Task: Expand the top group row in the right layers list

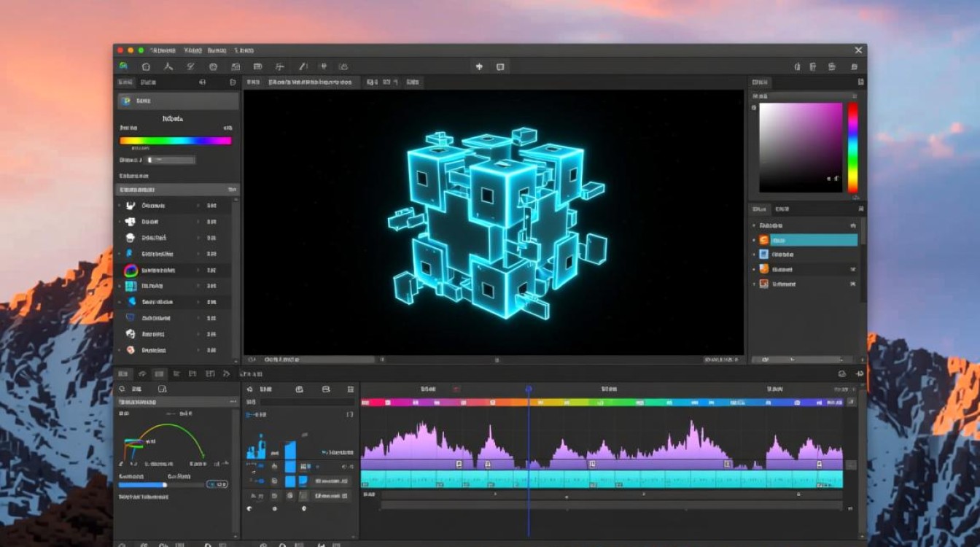Action: [754, 226]
